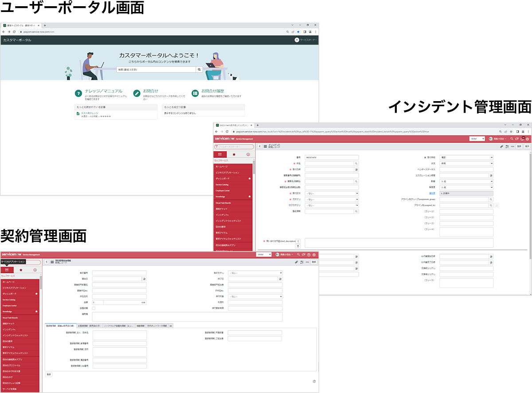Click the timer icon at contract form bottom right

pyautogui.click(x=314, y=381)
